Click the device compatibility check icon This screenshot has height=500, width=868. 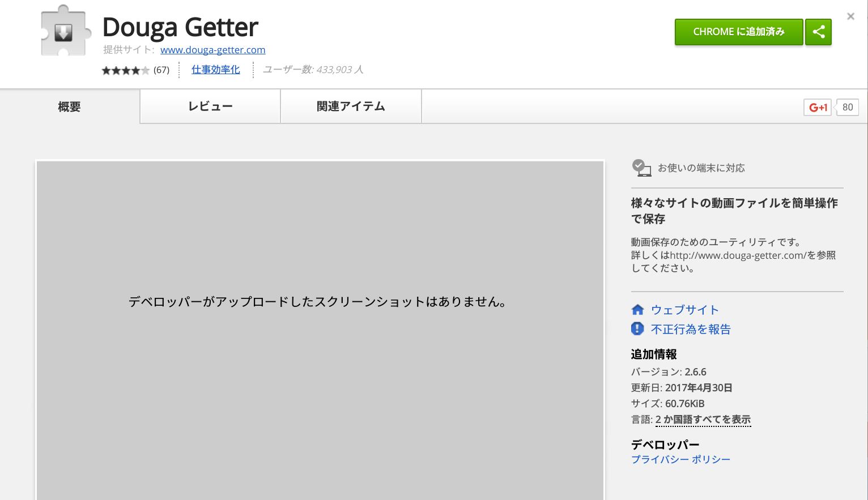tap(641, 168)
